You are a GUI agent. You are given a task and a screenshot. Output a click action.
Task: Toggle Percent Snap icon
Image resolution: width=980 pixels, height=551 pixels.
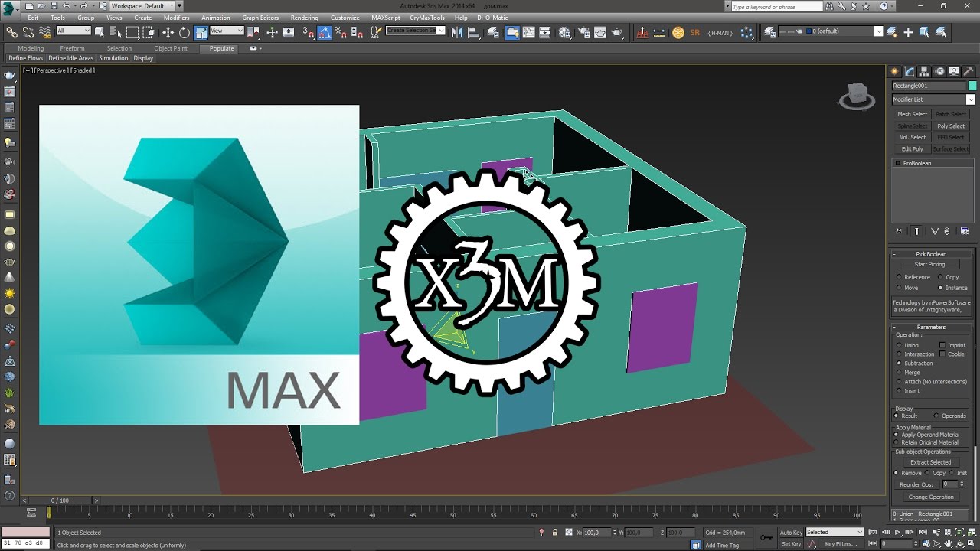point(340,32)
